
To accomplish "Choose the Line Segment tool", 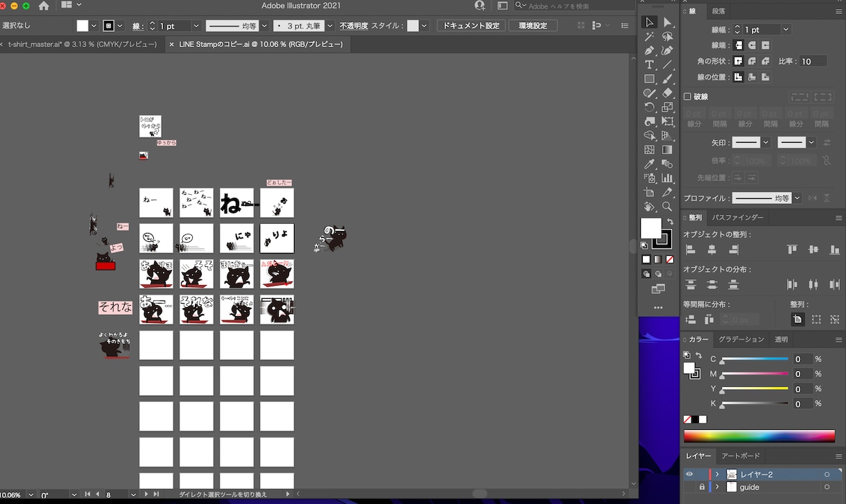I will [667, 64].
